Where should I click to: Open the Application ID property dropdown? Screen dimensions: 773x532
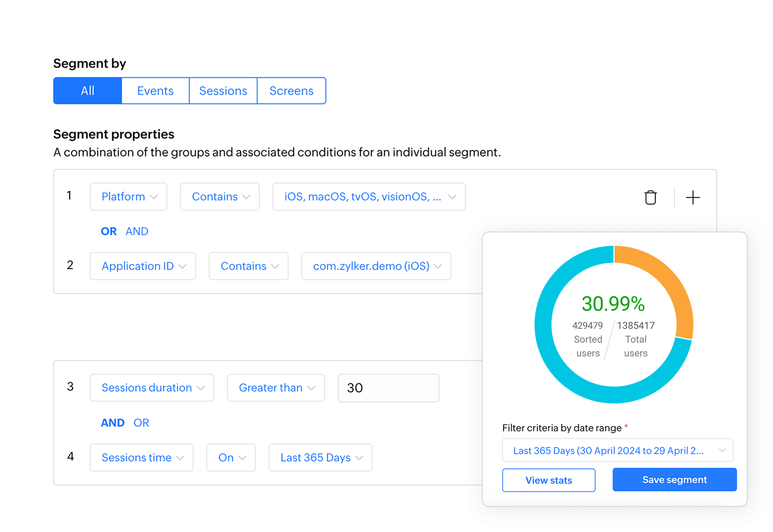coord(143,266)
